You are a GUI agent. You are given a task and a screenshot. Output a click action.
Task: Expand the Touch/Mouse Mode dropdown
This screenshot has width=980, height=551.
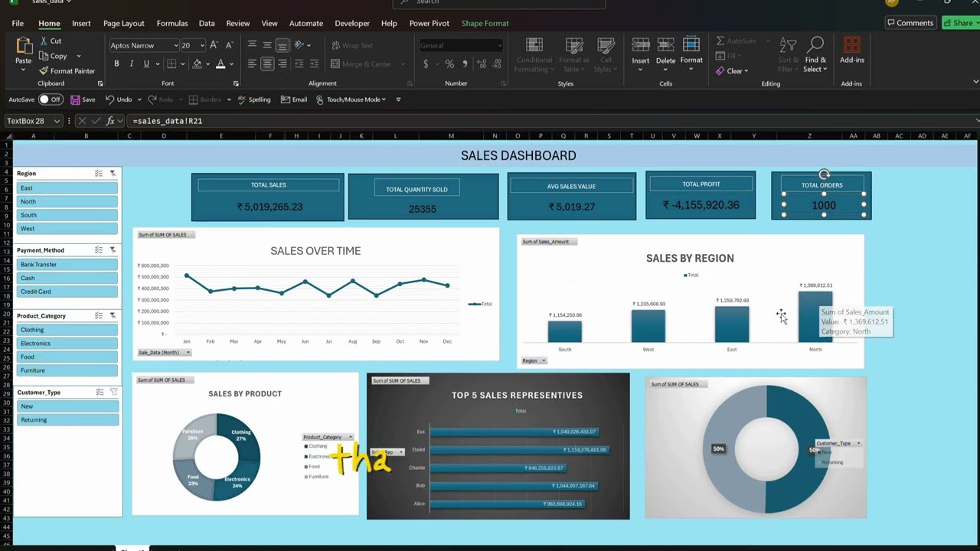click(x=384, y=99)
